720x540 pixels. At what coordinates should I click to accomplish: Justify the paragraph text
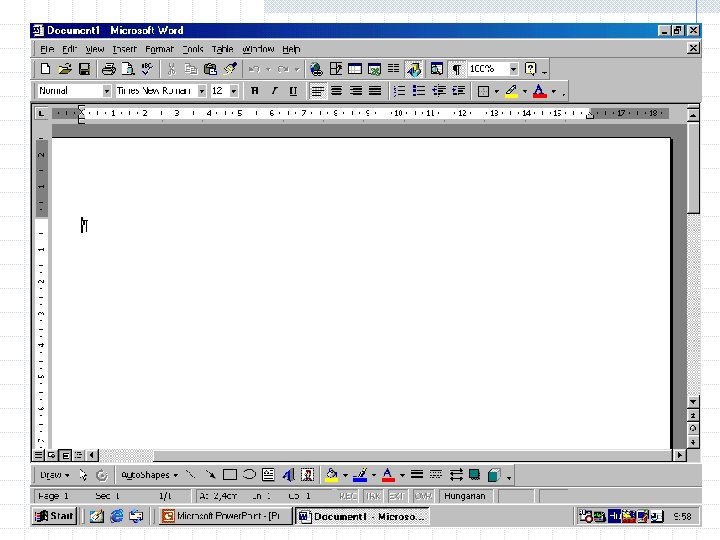pos(375,91)
